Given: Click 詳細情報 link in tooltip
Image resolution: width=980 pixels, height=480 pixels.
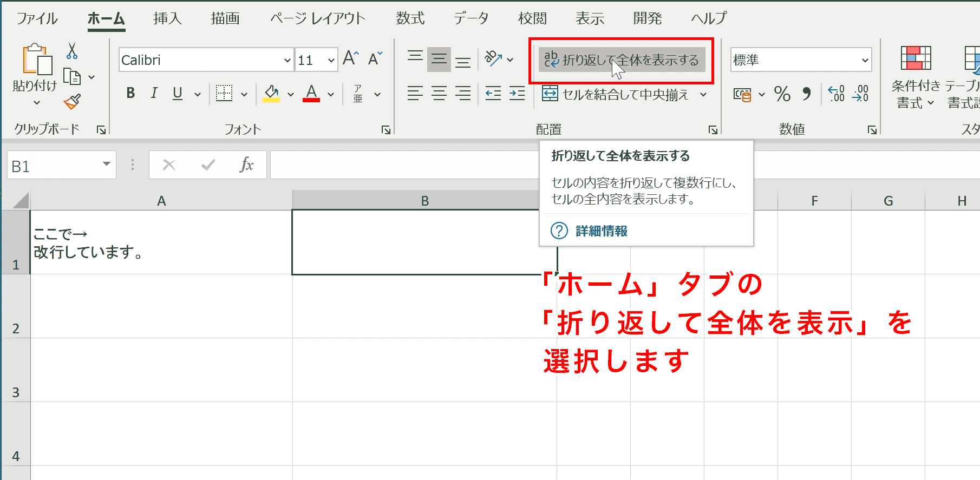Looking at the screenshot, I should (602, 231).
